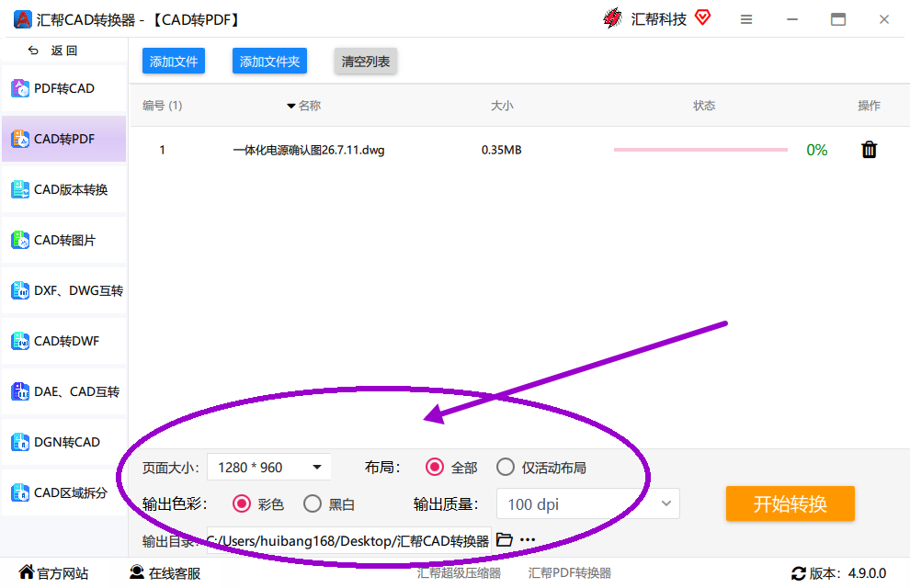Open the 输出质量 100 dpi dropdown
This screenshot has width=910, height=588.
[x=588, y=503]
